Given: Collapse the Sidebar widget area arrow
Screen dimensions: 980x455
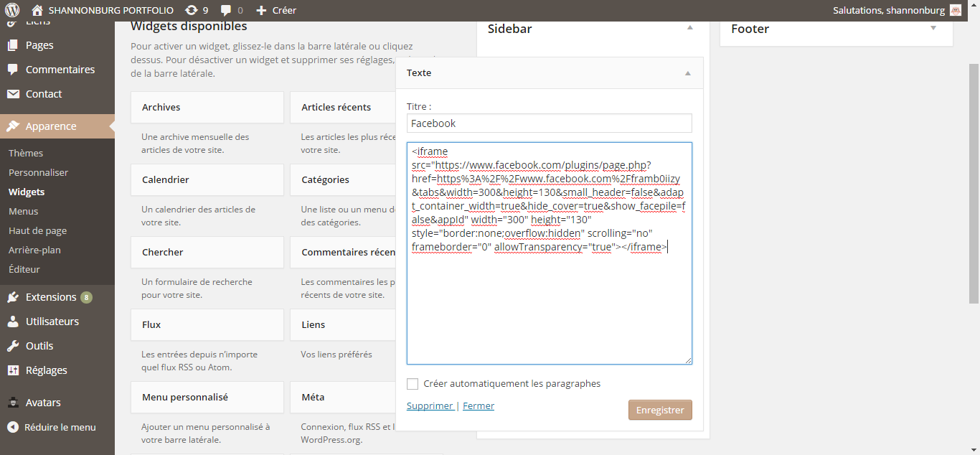Looking at the screenshot, I should click(x=690, y=28).
